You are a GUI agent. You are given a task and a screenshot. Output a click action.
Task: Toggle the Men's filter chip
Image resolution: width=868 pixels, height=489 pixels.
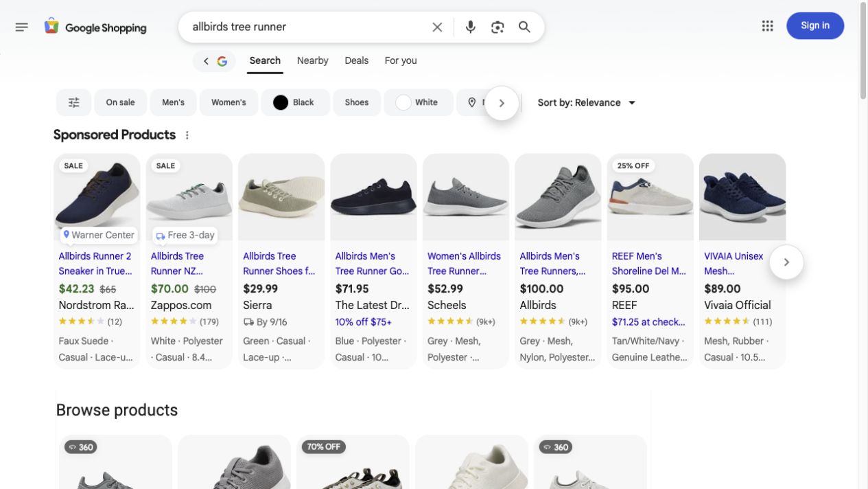173,102
